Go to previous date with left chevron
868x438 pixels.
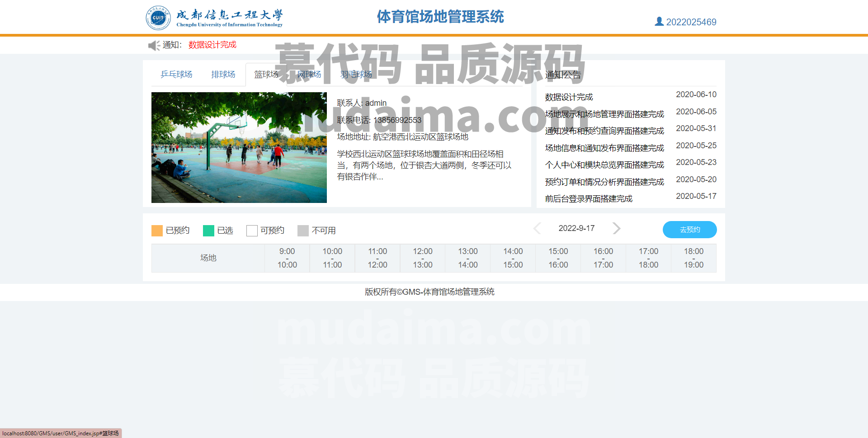[x=537, y=228]
